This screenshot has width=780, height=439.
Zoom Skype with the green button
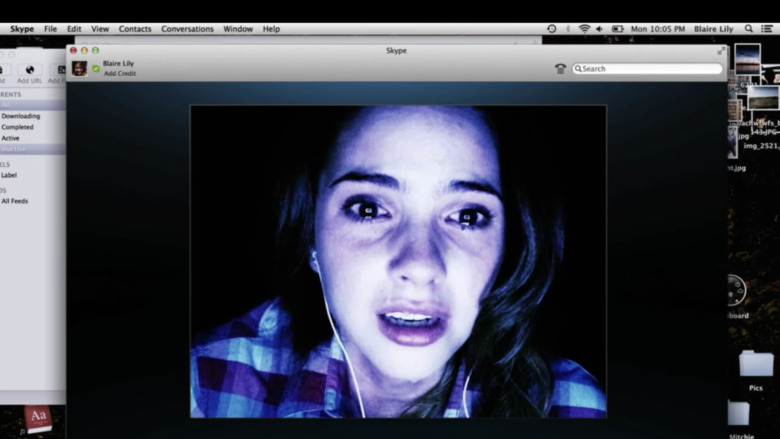[95, 51]
